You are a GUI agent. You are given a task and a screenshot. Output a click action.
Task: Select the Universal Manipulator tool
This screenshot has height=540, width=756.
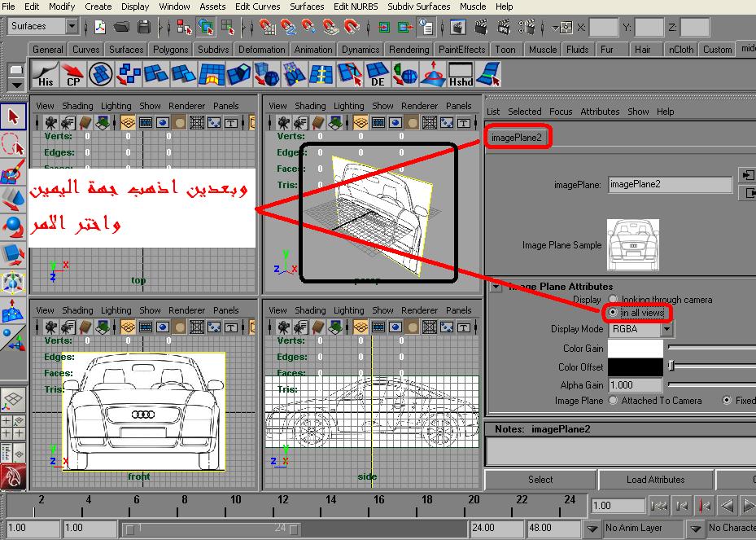(13, 282)
